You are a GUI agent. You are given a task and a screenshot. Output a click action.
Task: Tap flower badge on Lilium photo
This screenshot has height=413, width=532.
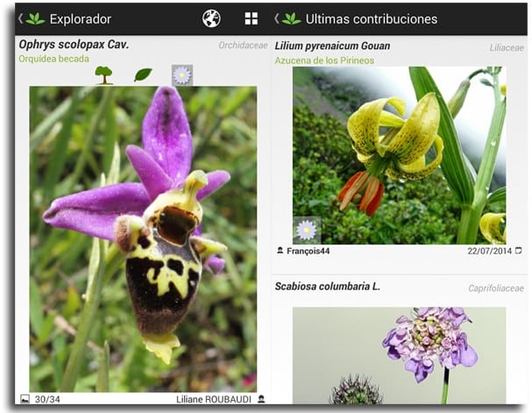pyautogui.click(x=307, y=230)
